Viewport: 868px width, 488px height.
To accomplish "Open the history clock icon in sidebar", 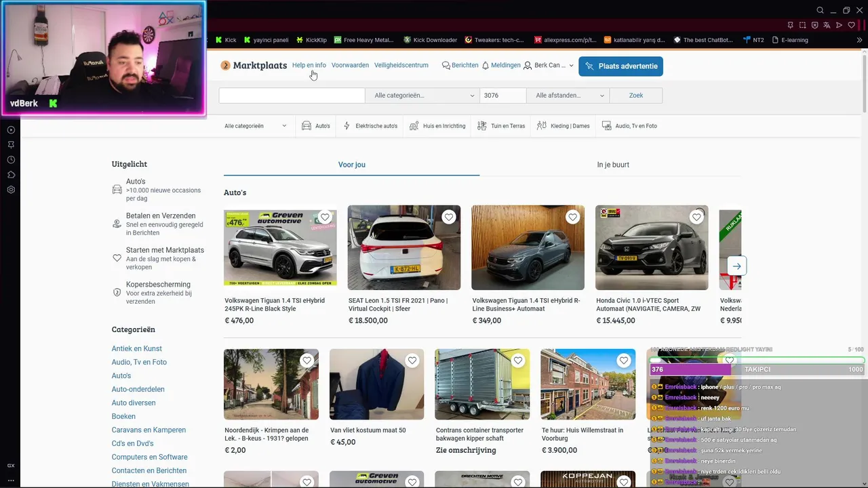I will coord(11,159).
